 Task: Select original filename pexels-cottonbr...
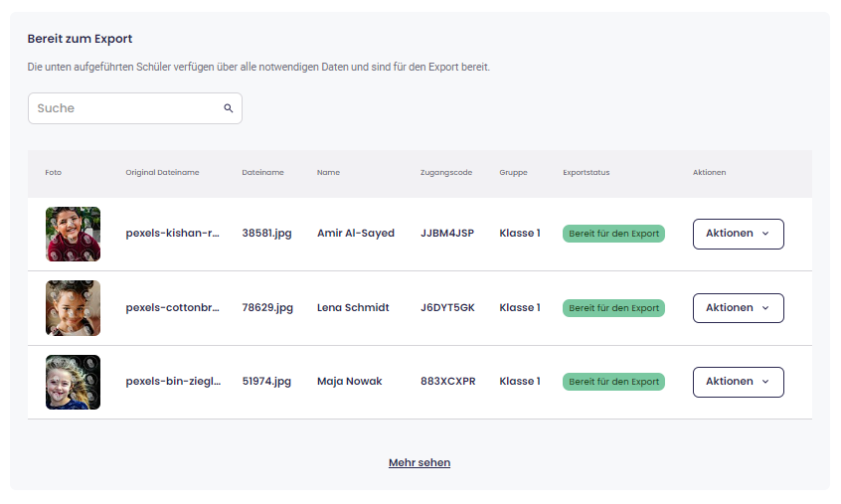(173, 308)
